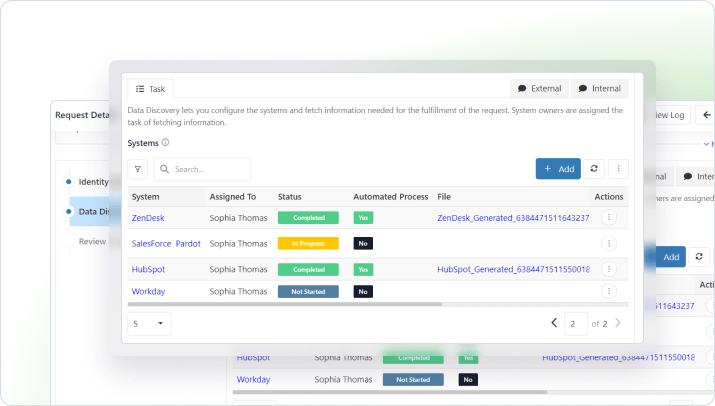This screenshot has width=715, height=406.
Task: Open the filter icon next to Search
Action: click(138, 169)
